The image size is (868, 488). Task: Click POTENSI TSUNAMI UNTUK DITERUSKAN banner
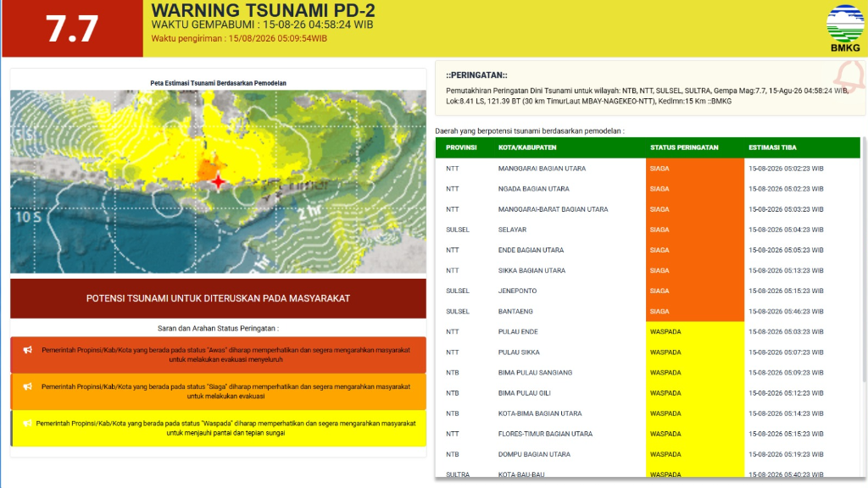[218, 298]
